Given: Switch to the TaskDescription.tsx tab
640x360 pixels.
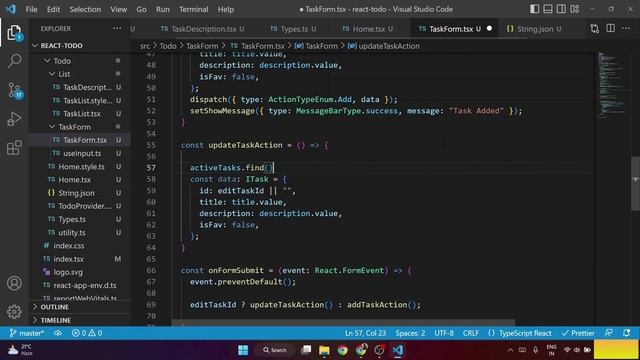Looking at the screenshot, I should click(203, 29).
